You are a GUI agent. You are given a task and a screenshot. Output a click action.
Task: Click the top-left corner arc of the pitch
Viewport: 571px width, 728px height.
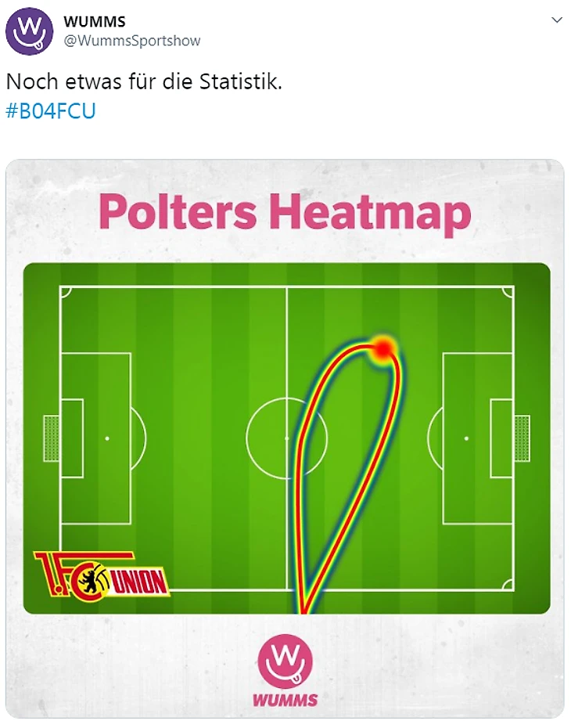[x=66, y=291]
